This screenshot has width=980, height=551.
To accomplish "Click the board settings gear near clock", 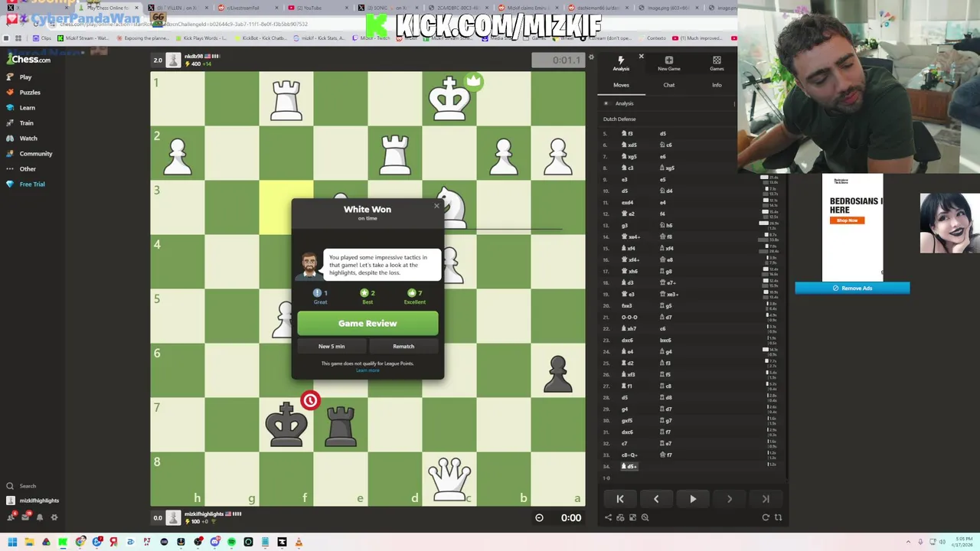I will (591, 57).
